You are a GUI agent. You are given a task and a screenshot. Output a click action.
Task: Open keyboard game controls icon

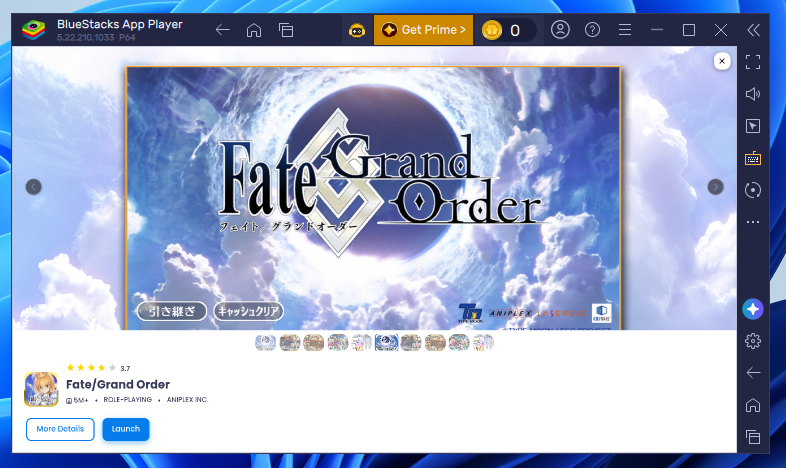tap(753, 158)
